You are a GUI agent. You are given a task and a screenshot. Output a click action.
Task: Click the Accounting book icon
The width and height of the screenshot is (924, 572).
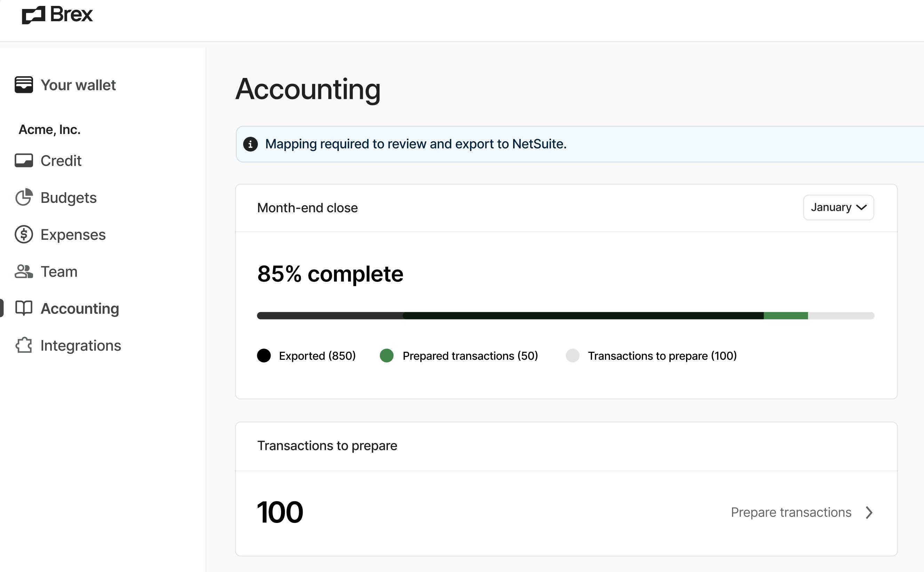tap(24, 308)
